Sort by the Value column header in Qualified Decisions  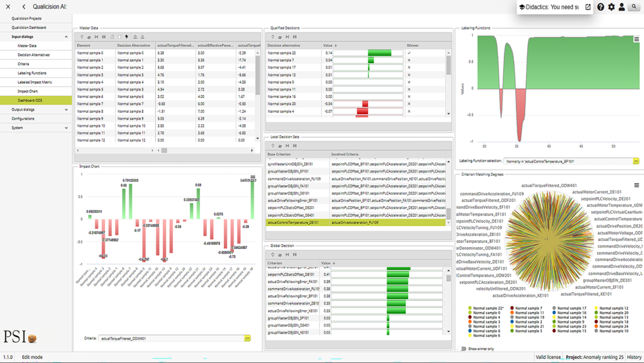330,46
